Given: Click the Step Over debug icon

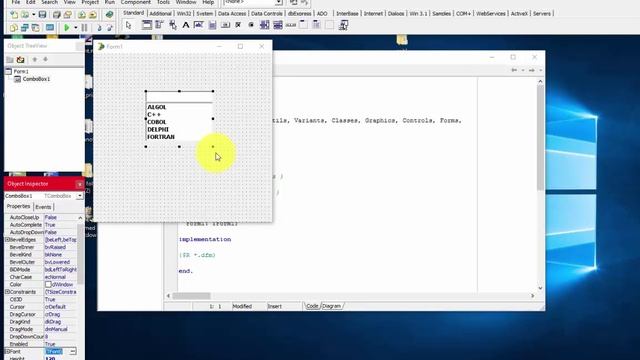Looking at the screenshot, I should point(110,28).
